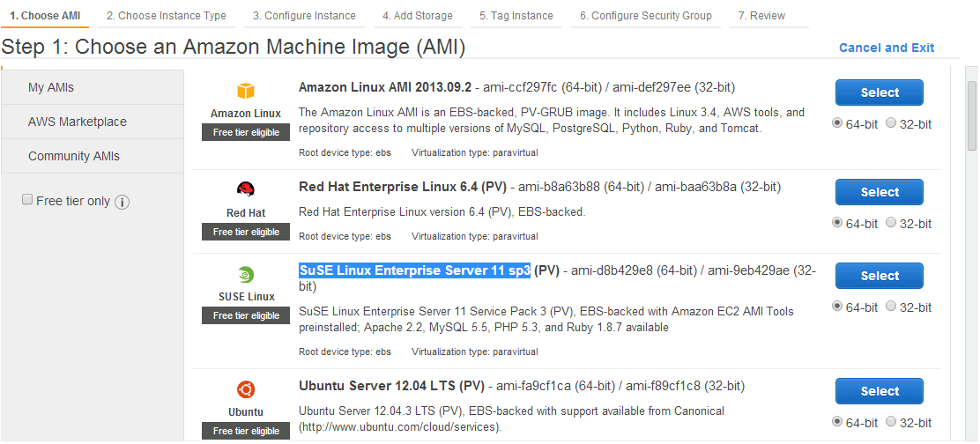Viewport: 980px width, 444px height.
Task: Select the Amazon Linux AMI 2013.09.2
Action: click(x=880, y=92)
